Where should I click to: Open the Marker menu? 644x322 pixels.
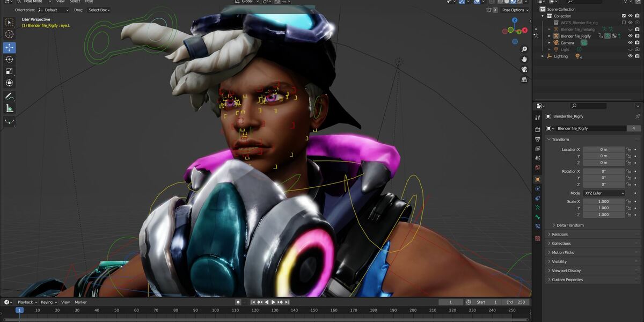point(80,302)
